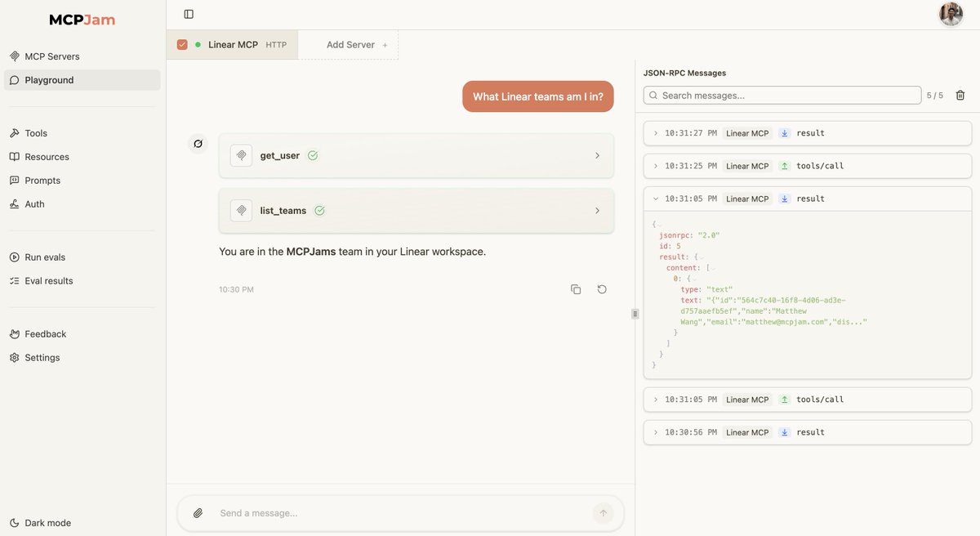Viewport: 980px width, 536px height.
Task: Click incoming arrow on 10:31:05 PM result
Action: (x=785, y=199)
